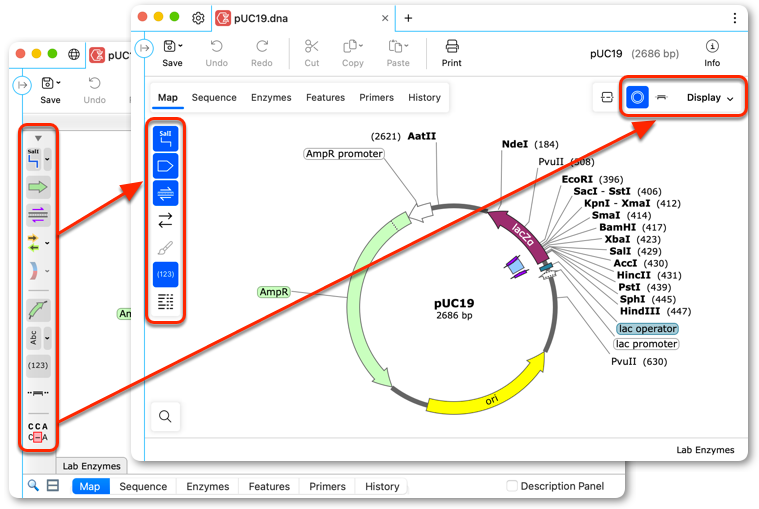Toggle SalI enzymes icon in back window sidebar

point(34,159)
